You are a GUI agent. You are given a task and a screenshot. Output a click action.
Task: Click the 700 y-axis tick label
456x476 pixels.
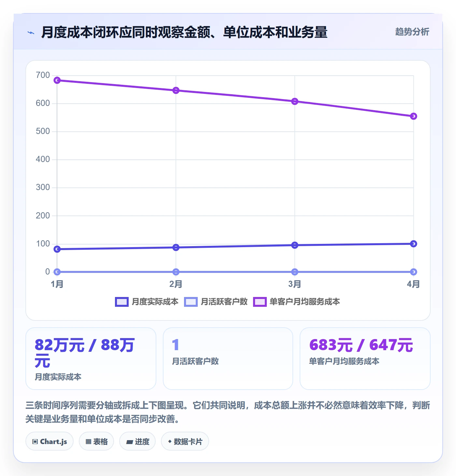43,75
